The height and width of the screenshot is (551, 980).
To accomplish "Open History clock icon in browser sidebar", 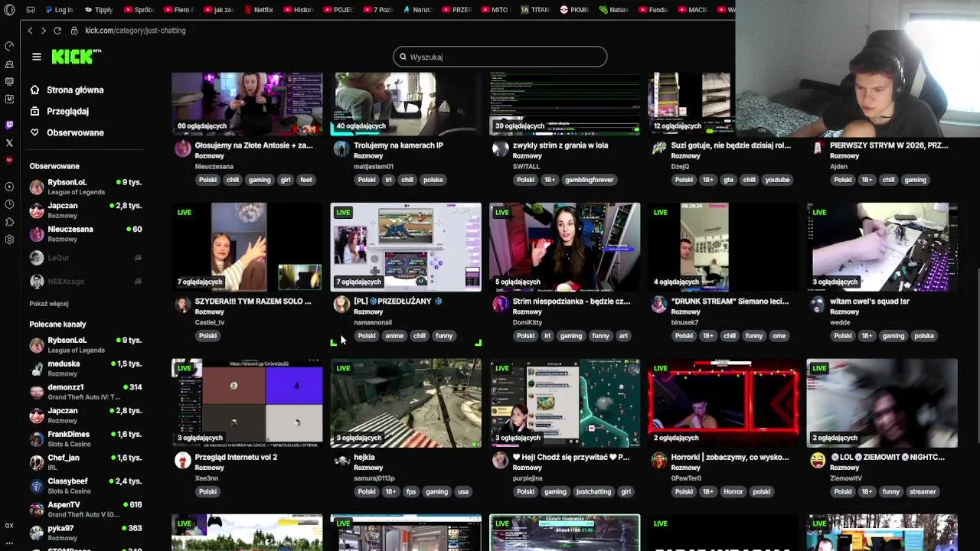I will point(9,204).
